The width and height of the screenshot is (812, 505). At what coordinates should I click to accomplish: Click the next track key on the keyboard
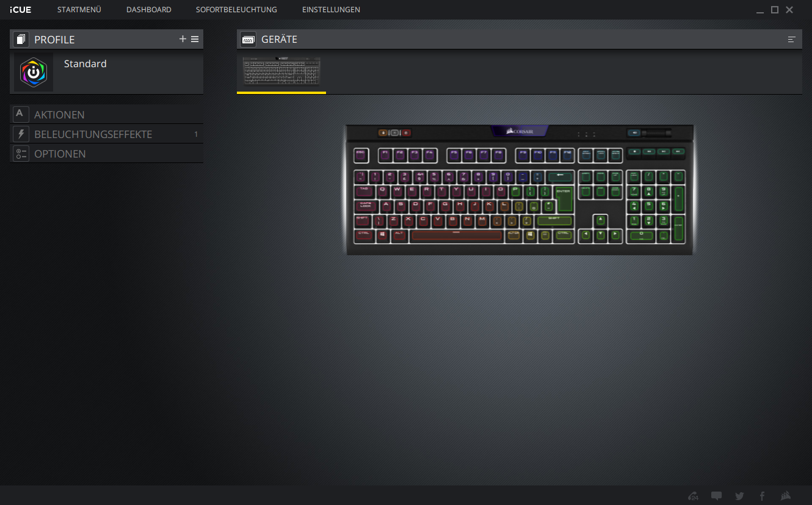[678, 151]
